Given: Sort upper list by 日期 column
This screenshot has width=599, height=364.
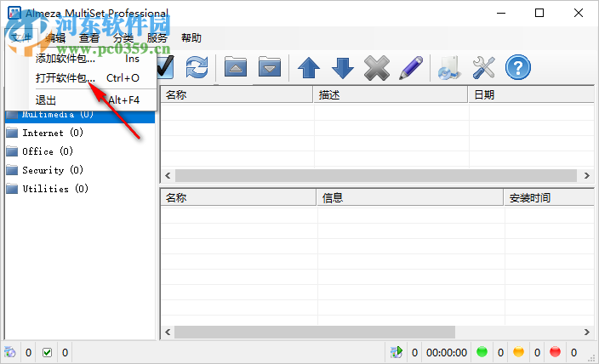Looking at the screenshot, I should pos(532,94).
